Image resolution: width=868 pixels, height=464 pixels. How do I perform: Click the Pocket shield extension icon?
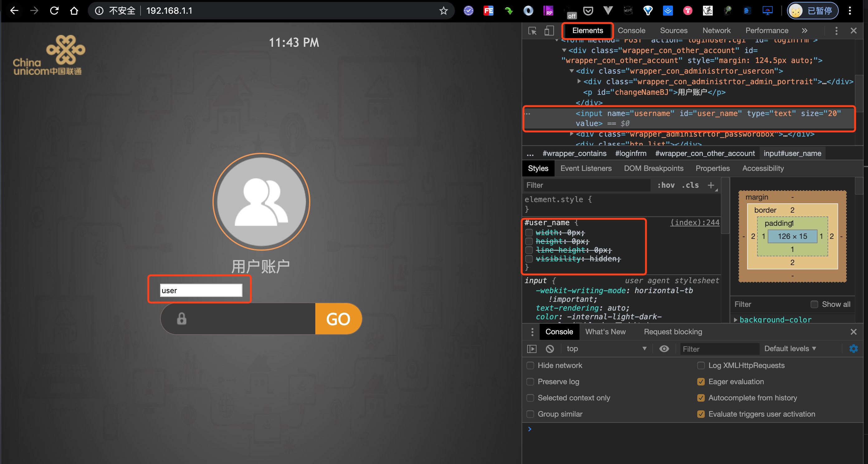[x=588, y=11]
